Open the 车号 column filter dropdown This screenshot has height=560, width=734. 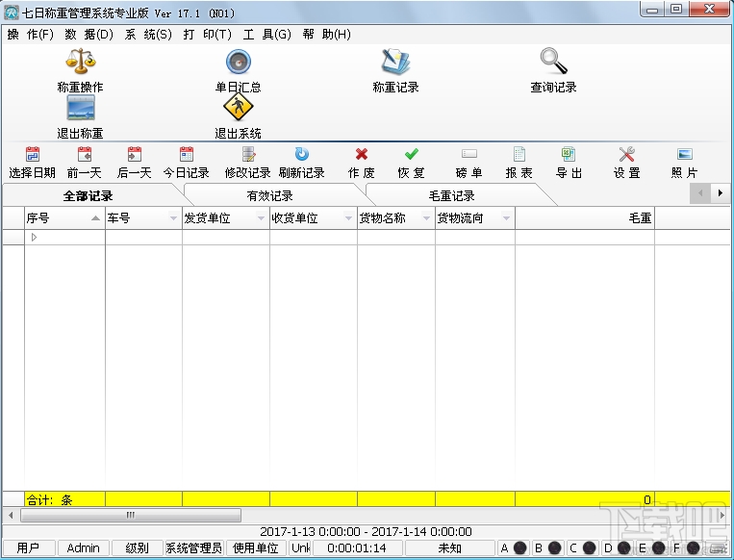173,218
